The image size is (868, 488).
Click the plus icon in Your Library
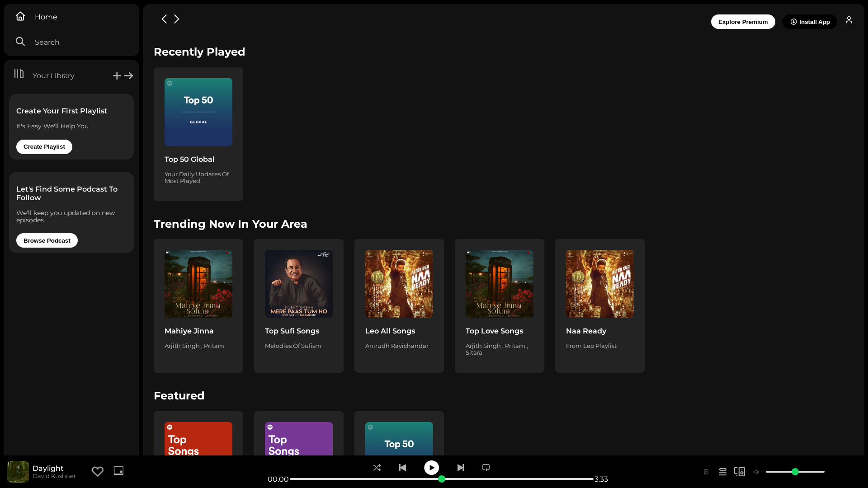[x=117, y=75]
